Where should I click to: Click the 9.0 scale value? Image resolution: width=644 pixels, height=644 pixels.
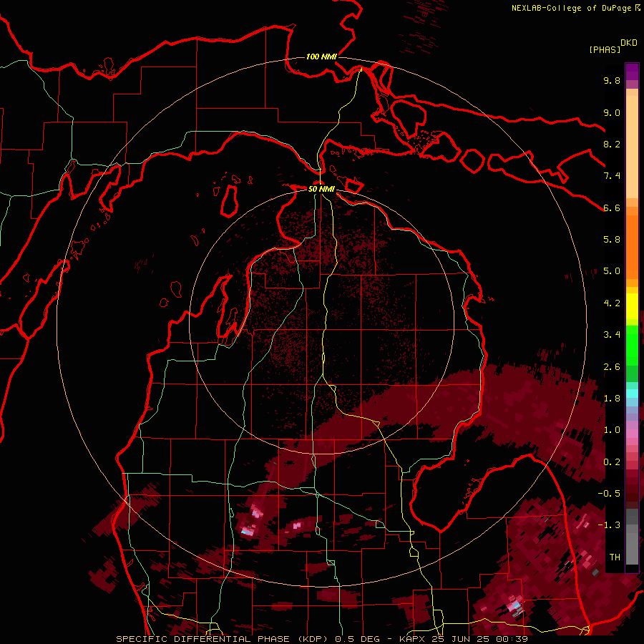(612, 112)
